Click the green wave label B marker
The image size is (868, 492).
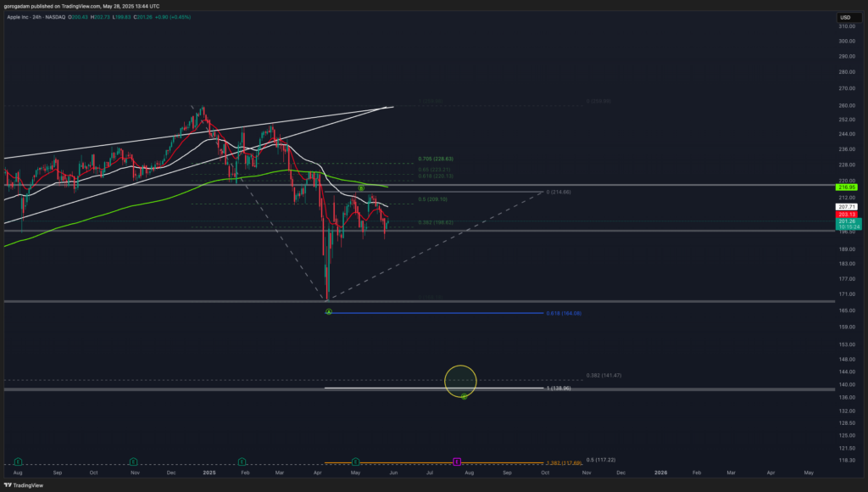pos(361,187)
